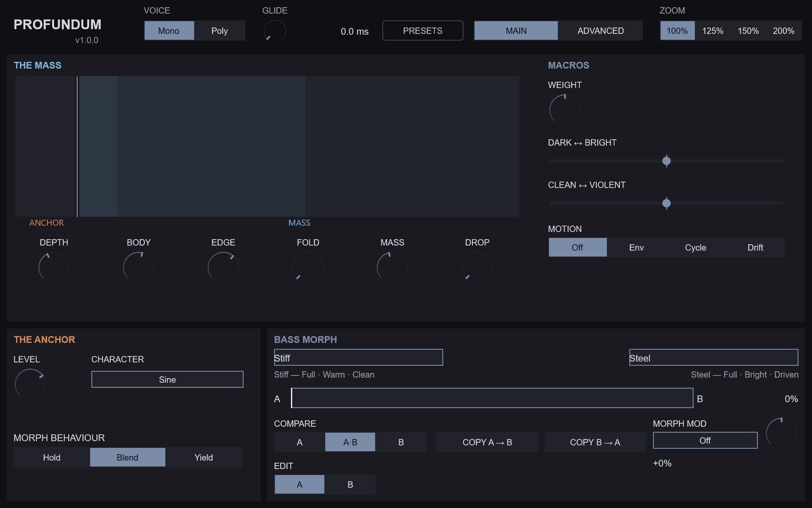Set zoom to 125%
812x508 pixels.
(x=713, y=31)
